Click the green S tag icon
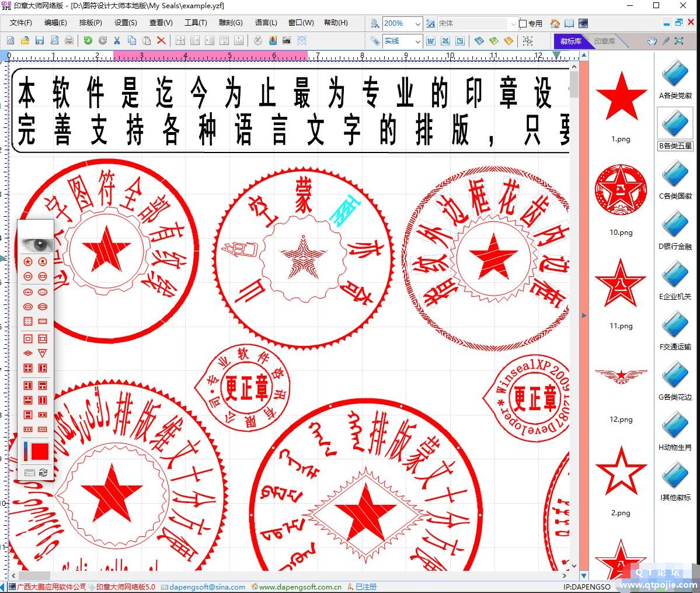 coord(494,41)
